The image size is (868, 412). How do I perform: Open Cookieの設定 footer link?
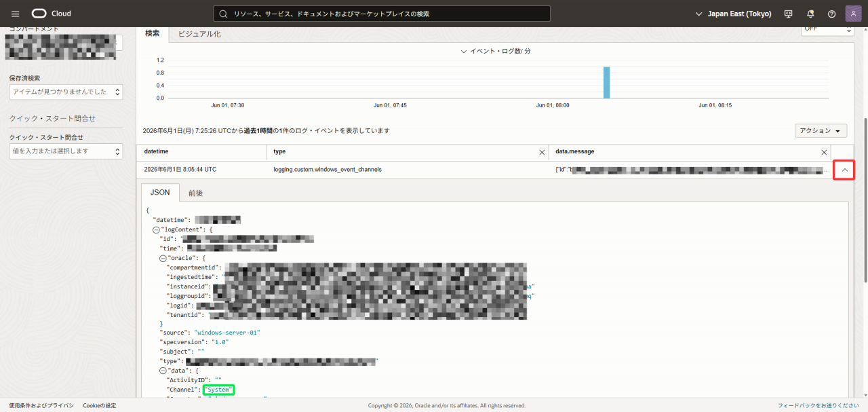100,405
